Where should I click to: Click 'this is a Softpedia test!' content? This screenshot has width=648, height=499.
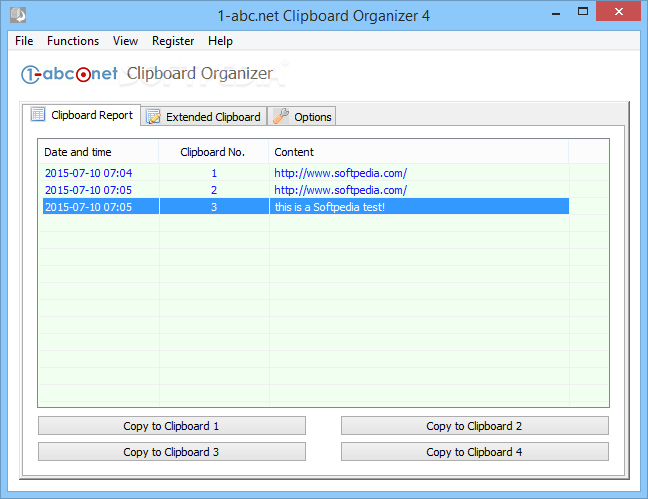330,207
